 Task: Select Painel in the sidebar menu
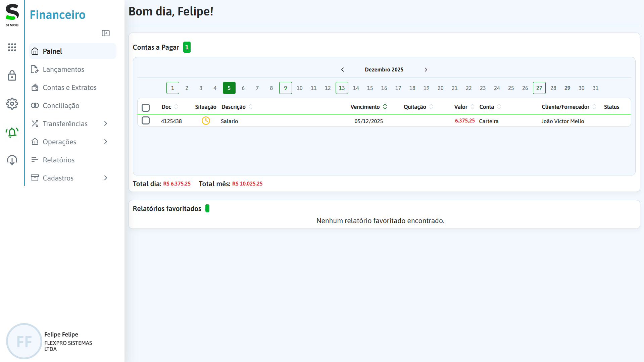tap(52, 51)
